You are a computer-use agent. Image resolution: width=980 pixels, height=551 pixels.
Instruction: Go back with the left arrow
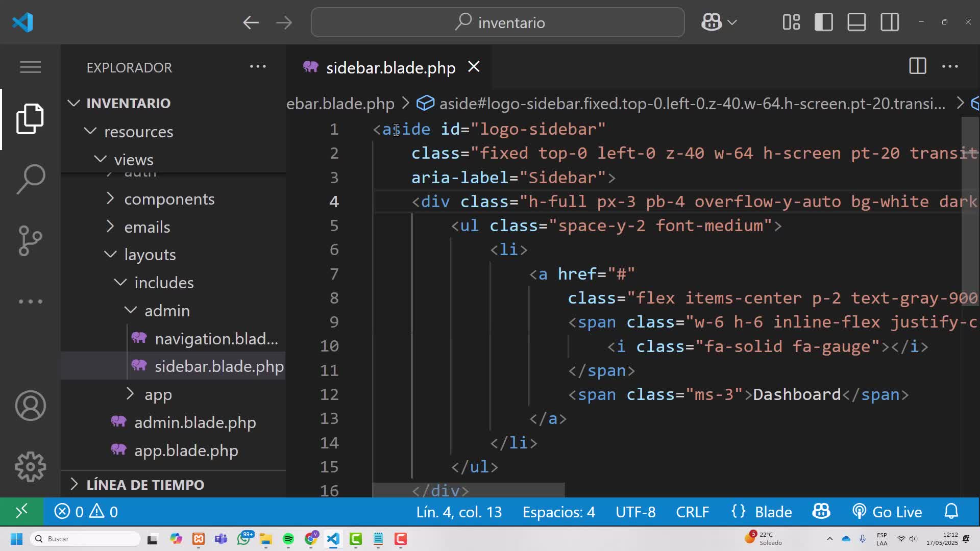(251, 22)
